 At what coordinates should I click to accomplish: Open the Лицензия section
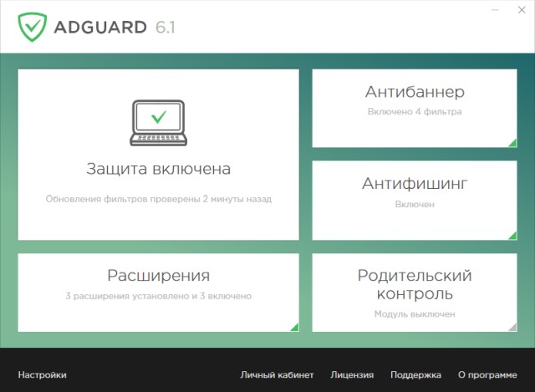pos(352,374)
